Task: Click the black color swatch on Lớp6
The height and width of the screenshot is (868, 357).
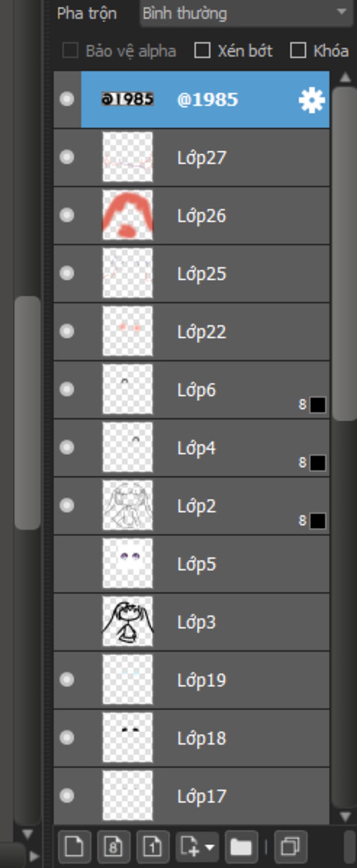Action: tap(318, 405)
